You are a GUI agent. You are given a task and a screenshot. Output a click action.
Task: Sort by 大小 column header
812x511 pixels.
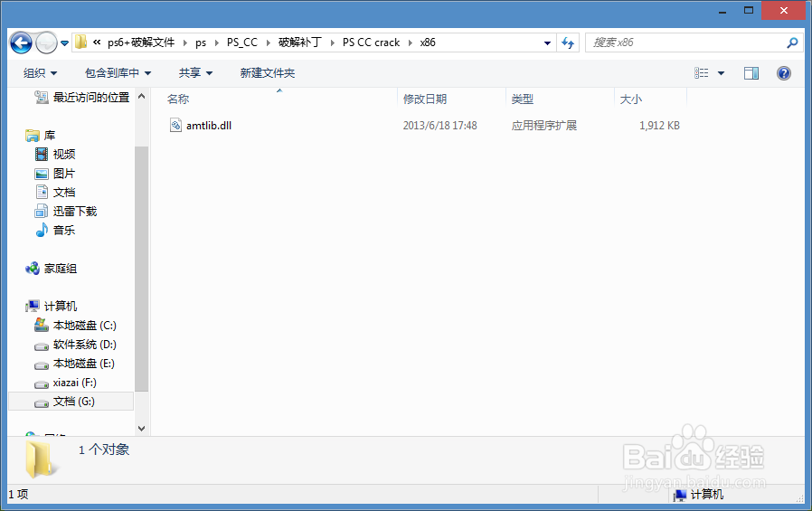[x=631, y=99]
